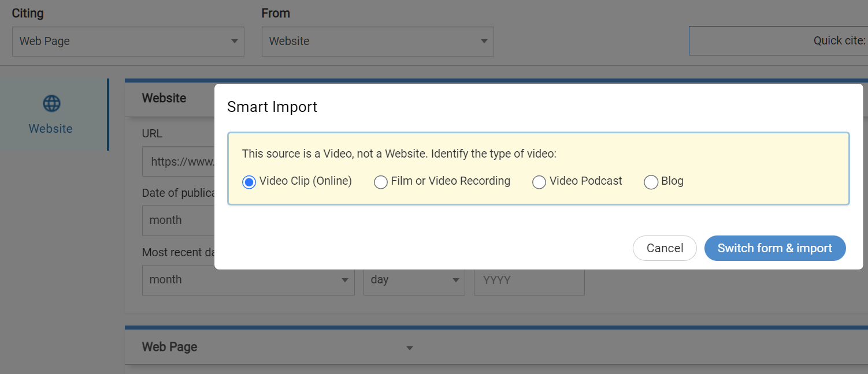The height and width of the screenshot is (374, 868).
Task: Click the From dropdown arrow
Action: coord(484,42)
